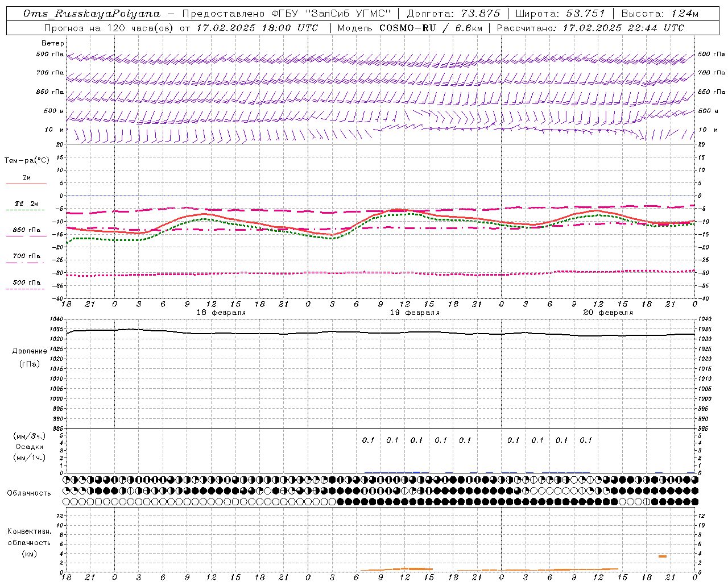
Task: Click the small blue precipitation bar on 19 февраля
Action: [416, 472]
